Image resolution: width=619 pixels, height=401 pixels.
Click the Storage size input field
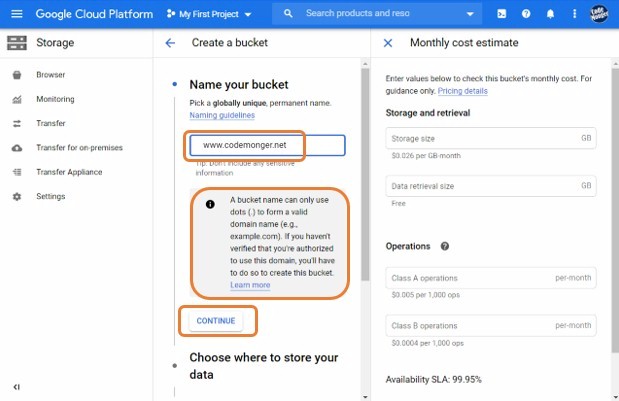click(x=480, y=138)
